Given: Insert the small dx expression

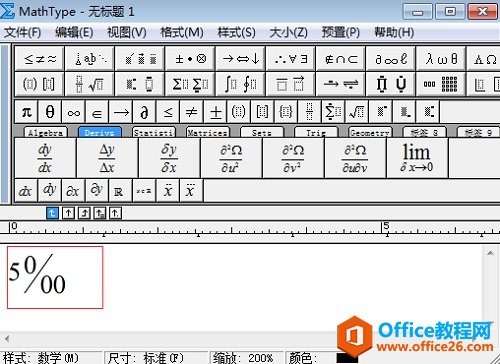Looking at the screenshot, I should click(x=26, y=191).
